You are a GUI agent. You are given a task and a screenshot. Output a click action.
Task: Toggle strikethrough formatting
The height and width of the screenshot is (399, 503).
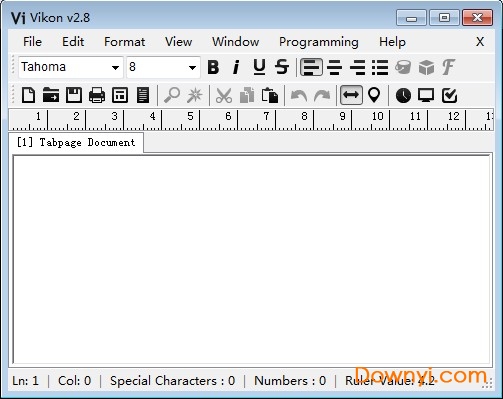click(282, 67)
